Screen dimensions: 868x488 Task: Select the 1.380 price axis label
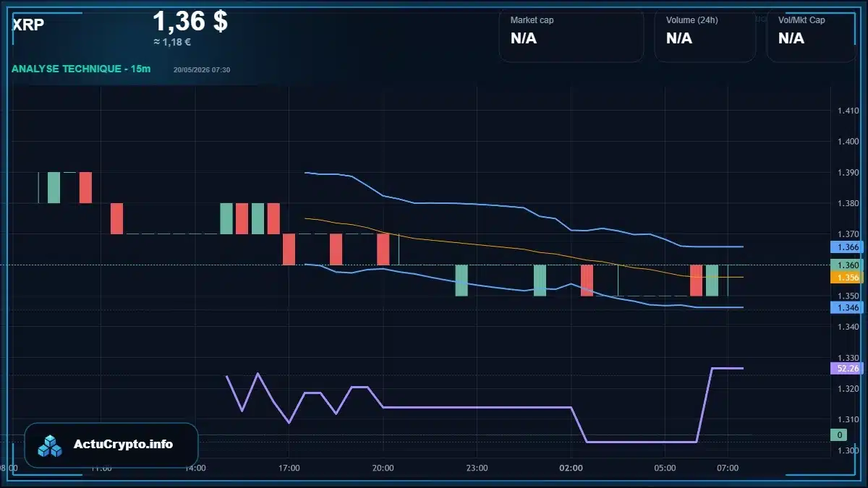848,203
